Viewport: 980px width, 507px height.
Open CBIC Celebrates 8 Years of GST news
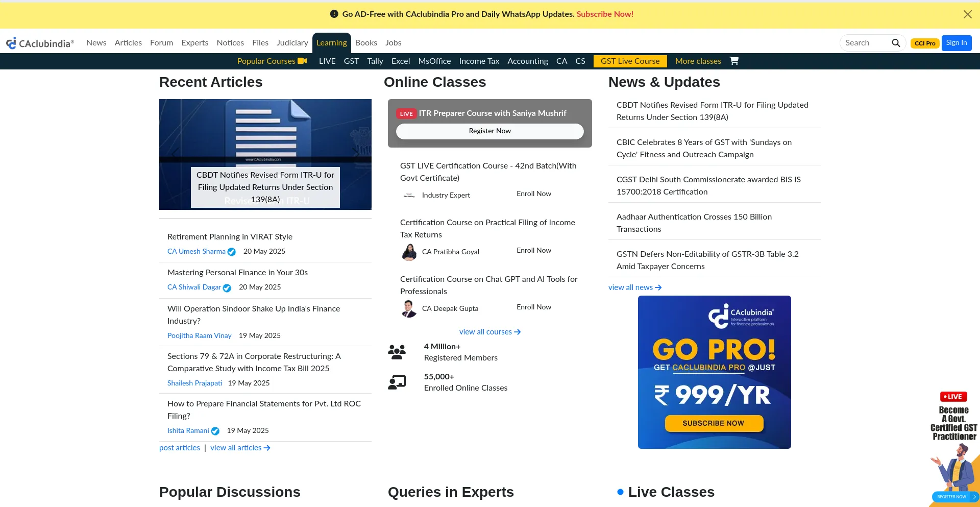(x=704, y=149)
